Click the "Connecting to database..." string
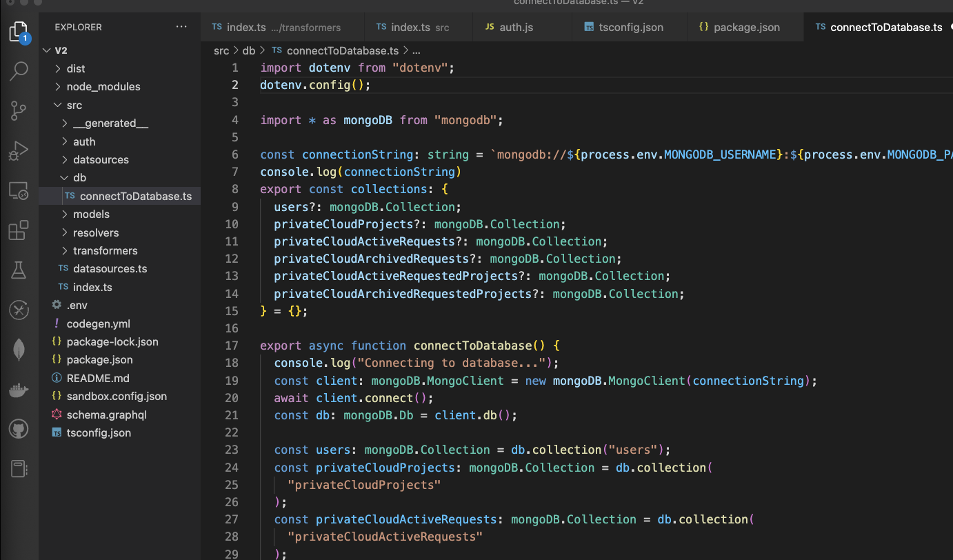Viewport: 953px width, 560px height. 452,363
